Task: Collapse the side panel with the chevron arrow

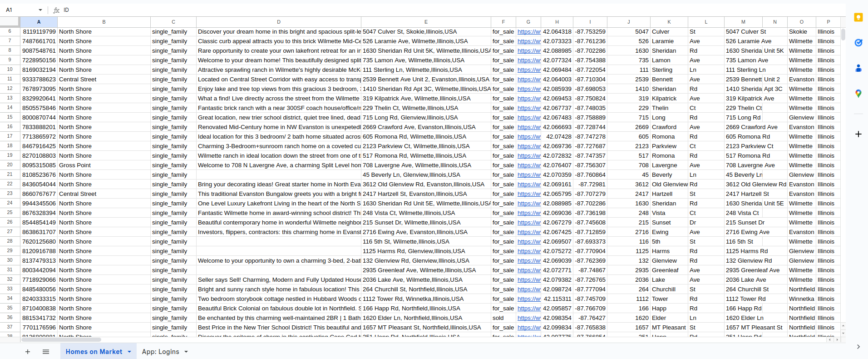Action: point(858,347)
